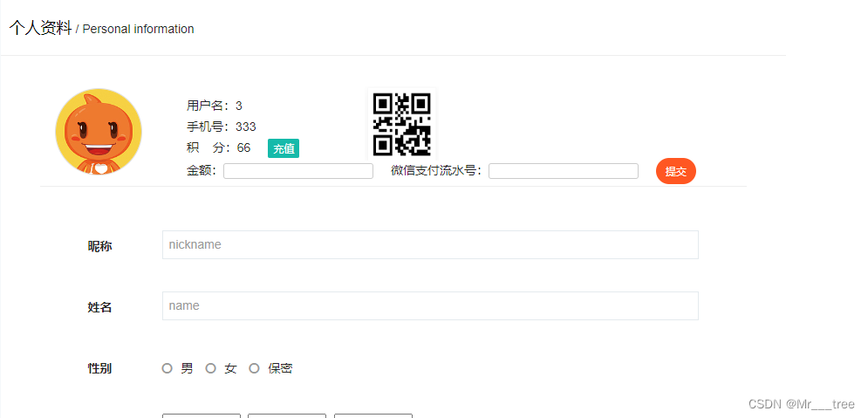868x418 pixels.
Task: Click the name text field
Action: coord(430,305)
